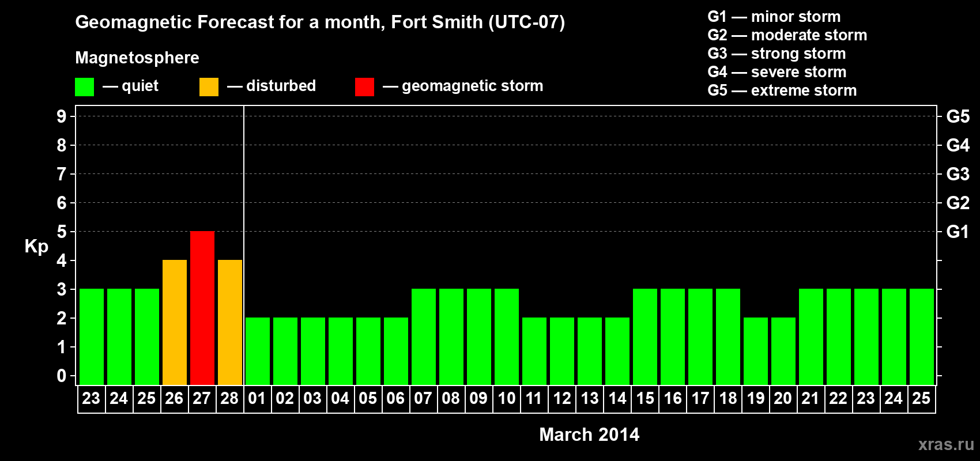The width and height of the screenshot is (980, 461).
Task: Click the 'G4 — severe storm' legend line
Action: coord(777,72)
